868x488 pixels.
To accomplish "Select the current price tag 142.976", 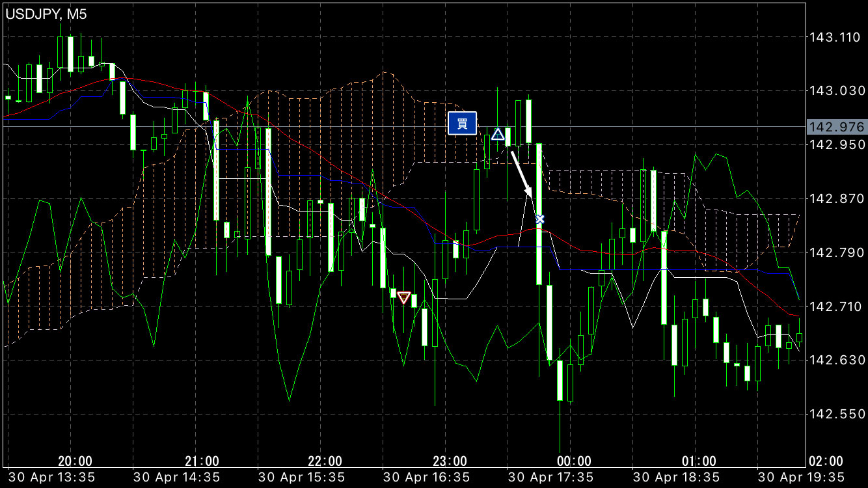I will pos(837,127).
